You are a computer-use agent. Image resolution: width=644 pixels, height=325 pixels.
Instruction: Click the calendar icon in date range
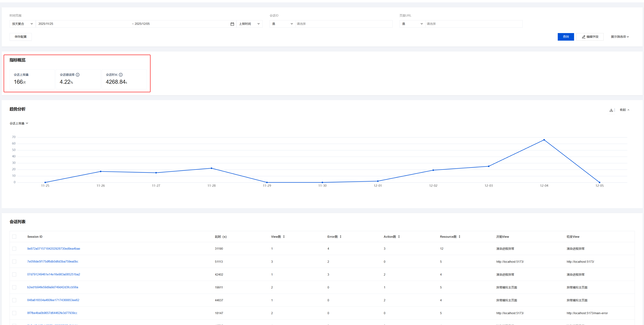[232, 24]
